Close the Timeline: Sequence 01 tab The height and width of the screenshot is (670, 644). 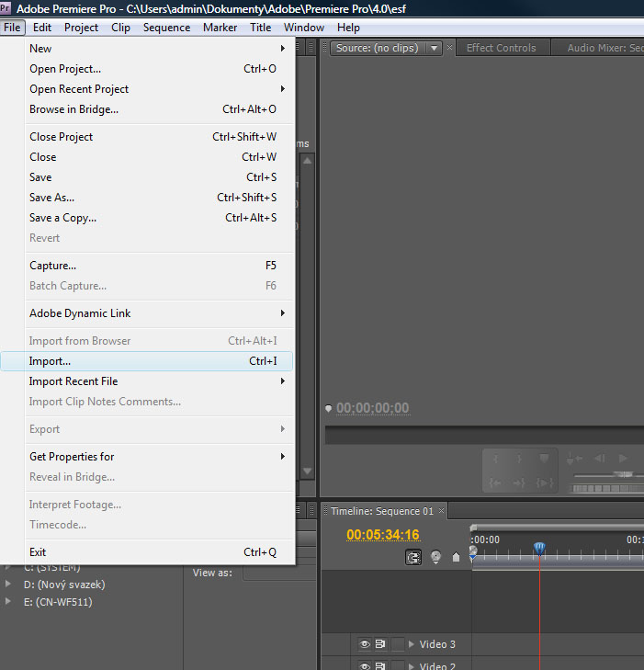pyautogui.click(x=442, y=510)
